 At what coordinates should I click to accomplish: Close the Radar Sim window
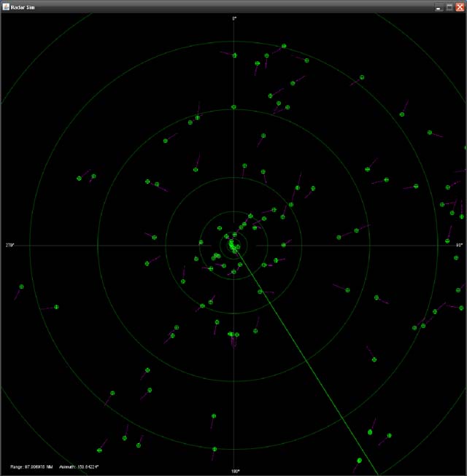pos(460,7)
